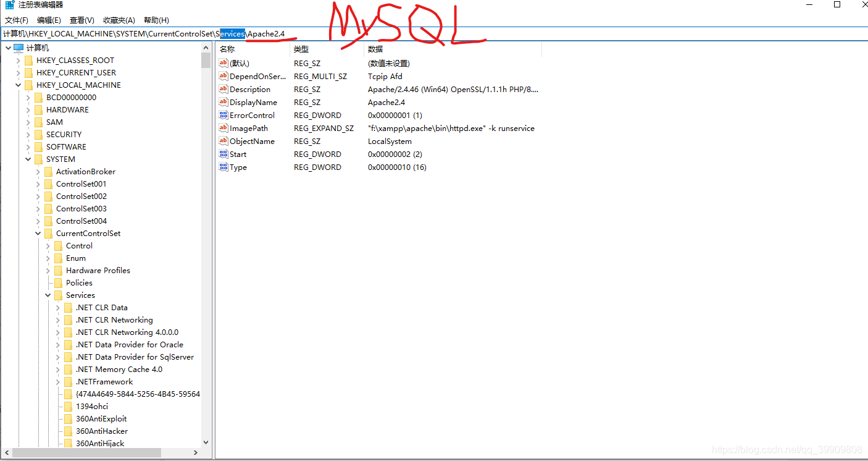Click the tree horizontal scroll right arrow
Viewport: 868px width, 461px height.
[196, 453]
